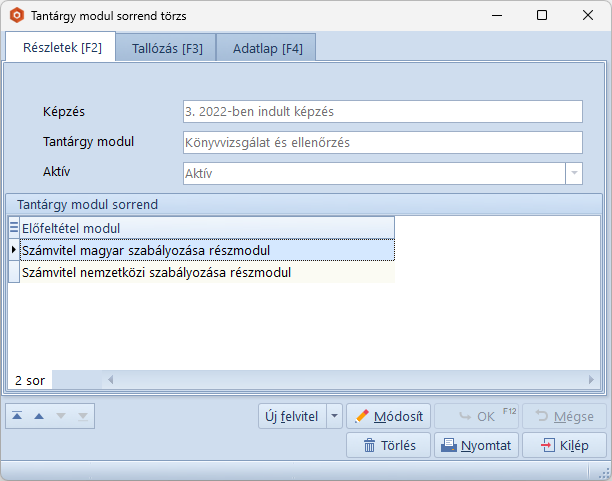Expand the Új felvitel dropdown arrow
The height and width of the screenshot is (481, 612).
coord(334,416)
